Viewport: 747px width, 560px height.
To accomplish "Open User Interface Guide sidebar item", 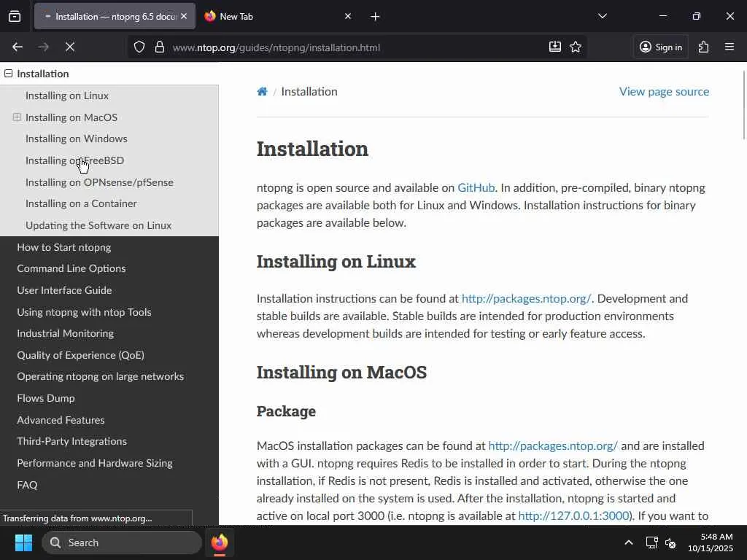I will (64, 290).
